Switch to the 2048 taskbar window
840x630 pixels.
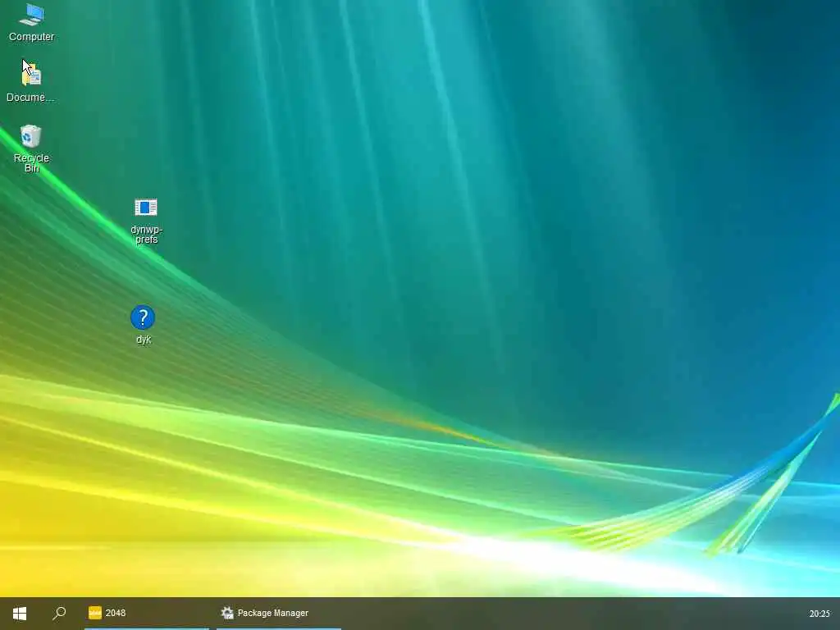click(147, 614)
